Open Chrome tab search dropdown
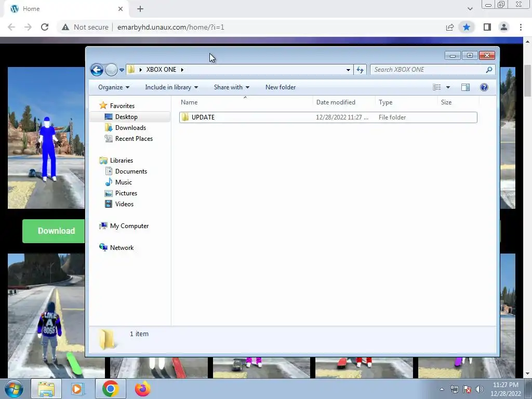Image resolution: width=532 pixels, height=399 pixels. click(x=470, y=9)
